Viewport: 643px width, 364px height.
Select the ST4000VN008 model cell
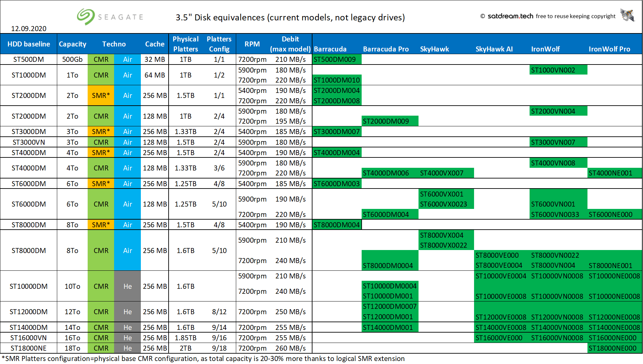click(x=558, y=163)
